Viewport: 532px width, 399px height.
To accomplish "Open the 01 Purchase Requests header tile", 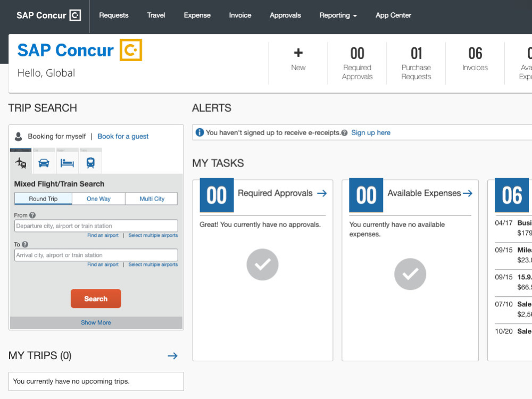I will [x=416, y=63].
